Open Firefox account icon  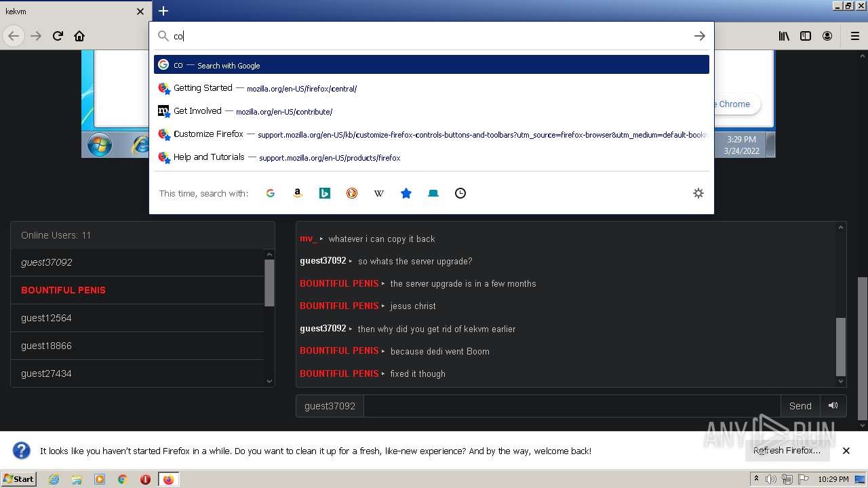click(827, 36)
